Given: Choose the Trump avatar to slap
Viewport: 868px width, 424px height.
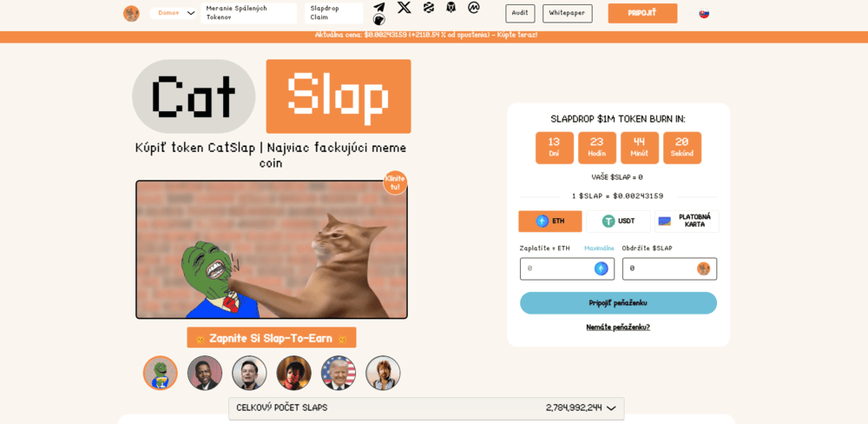Looking at the screenshot, I should [339, 373].
